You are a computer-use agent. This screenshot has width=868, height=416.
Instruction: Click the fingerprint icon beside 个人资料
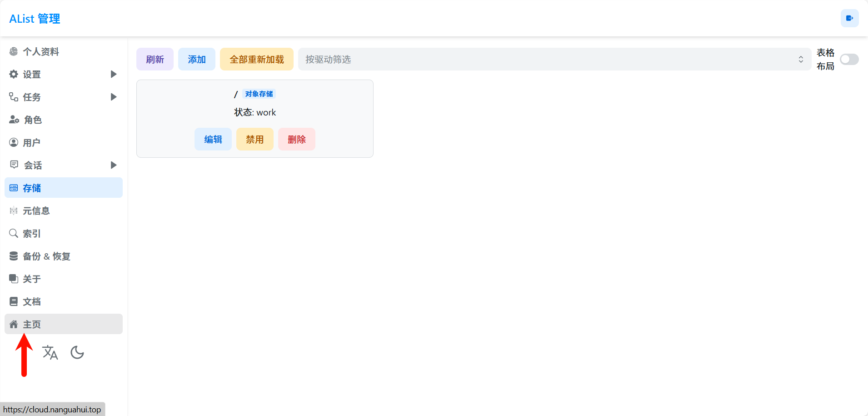tap(14, 51)
